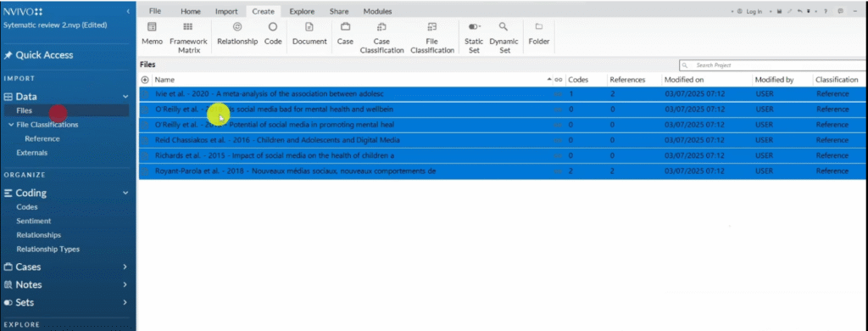Click the Save icon in title bar
This screenshot has height=331, width=868.
[x=780, y=11]
